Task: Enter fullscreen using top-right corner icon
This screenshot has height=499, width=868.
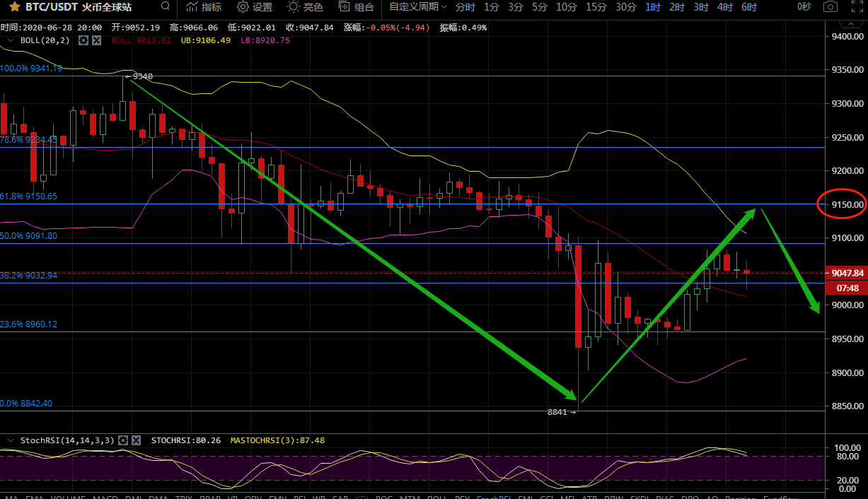Action: (x=857, y=7)
